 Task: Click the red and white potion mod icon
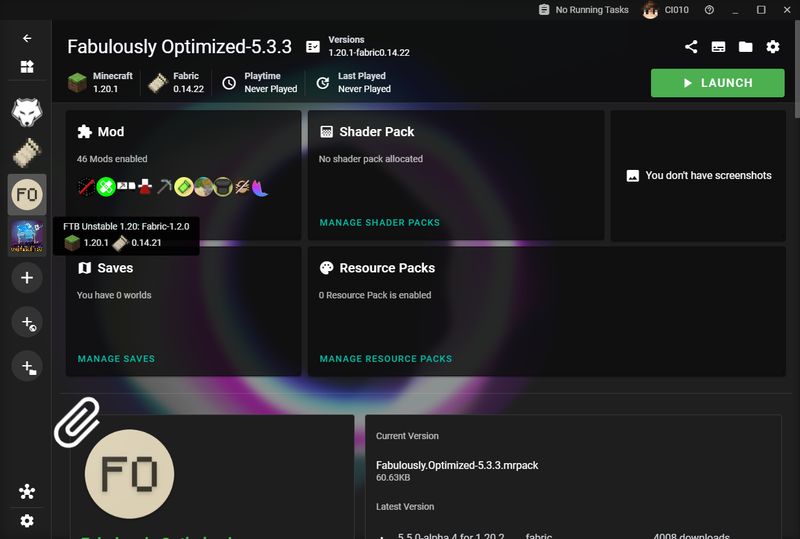pyautogui.click(x=145, y=187)
